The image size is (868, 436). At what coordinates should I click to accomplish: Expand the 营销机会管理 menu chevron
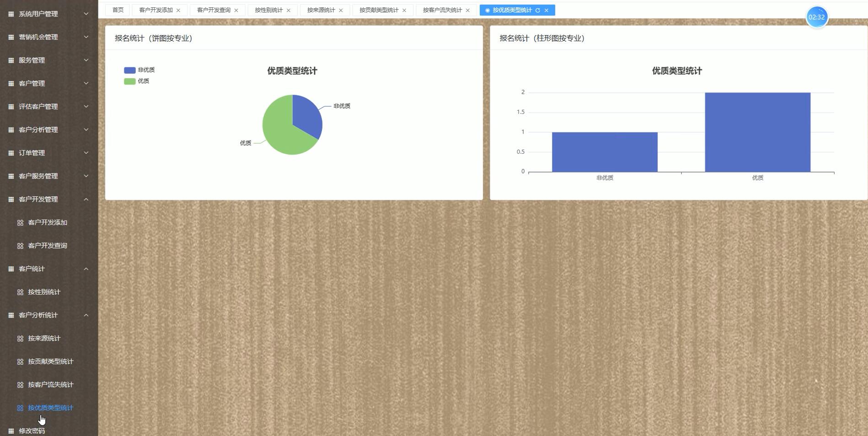[86, 37]
